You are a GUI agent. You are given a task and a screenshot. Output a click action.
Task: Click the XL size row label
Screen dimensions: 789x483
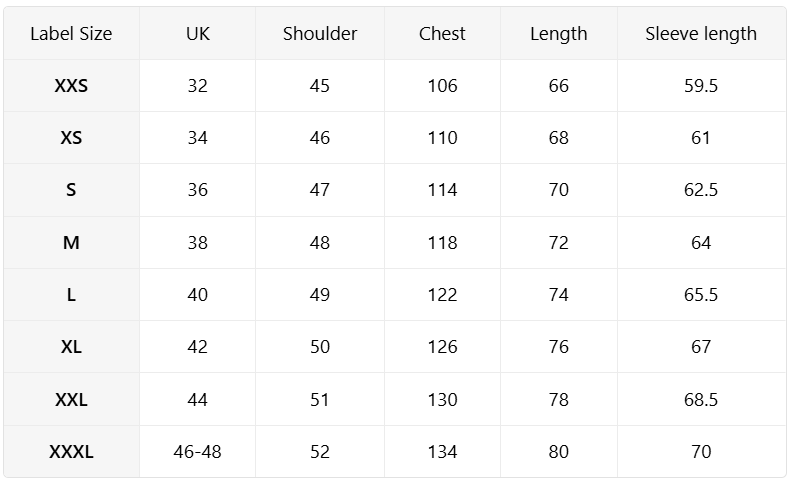click(x=71, y=347)
